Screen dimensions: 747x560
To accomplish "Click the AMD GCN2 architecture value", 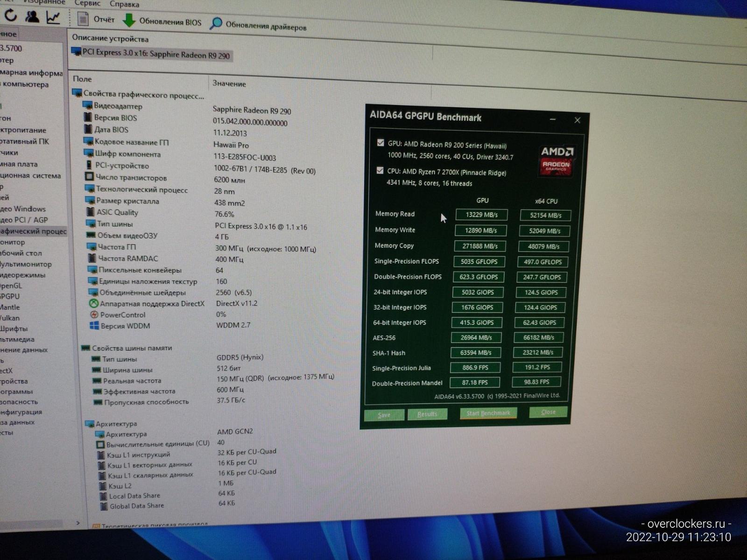I will click(x=235, y=431).
